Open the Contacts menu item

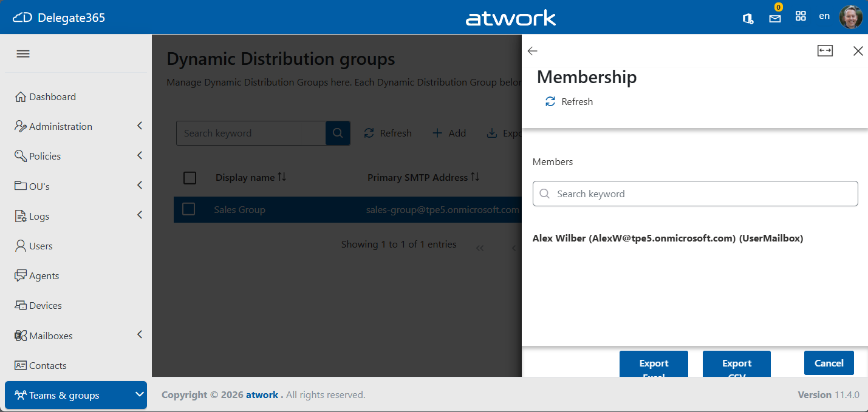[x=48, y=365]
